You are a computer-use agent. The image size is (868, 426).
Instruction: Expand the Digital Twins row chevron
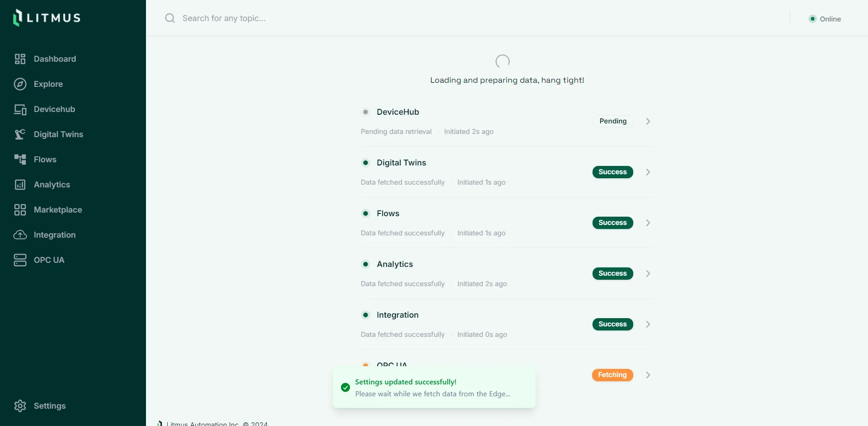click(x=648, y=172)
